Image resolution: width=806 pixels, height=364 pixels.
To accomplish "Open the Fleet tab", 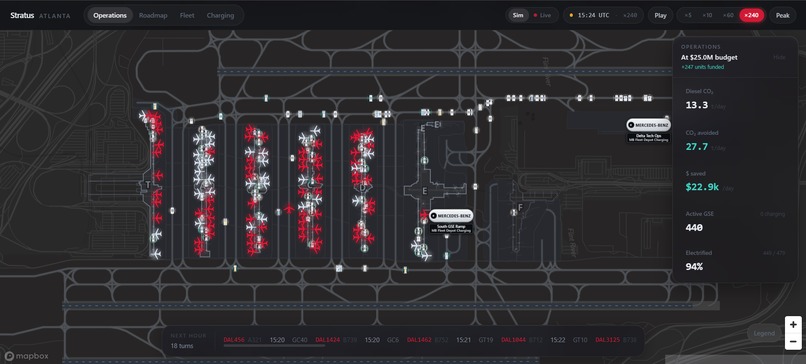I will point(187,15).
